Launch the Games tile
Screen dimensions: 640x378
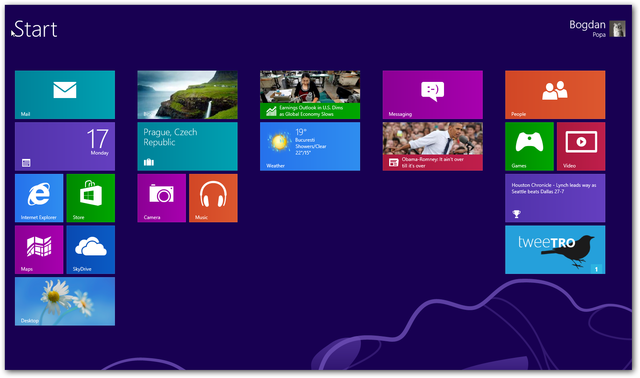pyautogui.click(x=529, y=146)
